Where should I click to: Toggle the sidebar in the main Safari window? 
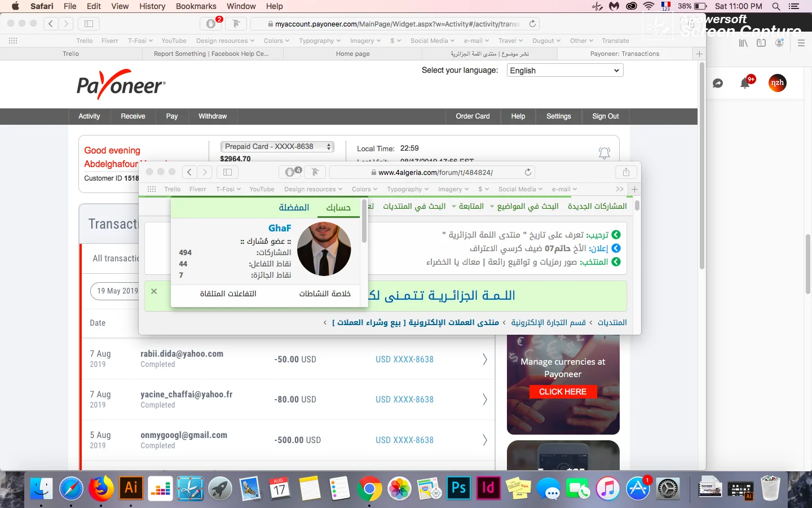click(89, 24)
